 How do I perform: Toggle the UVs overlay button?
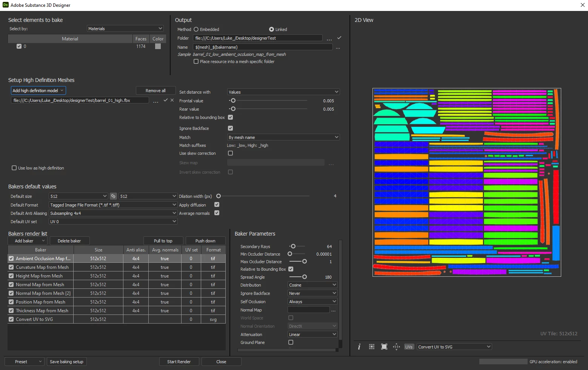(x=409, y=347)
